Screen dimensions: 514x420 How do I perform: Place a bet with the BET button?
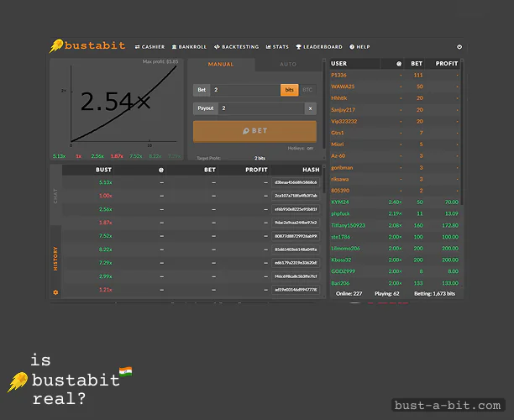coord(254,131)
